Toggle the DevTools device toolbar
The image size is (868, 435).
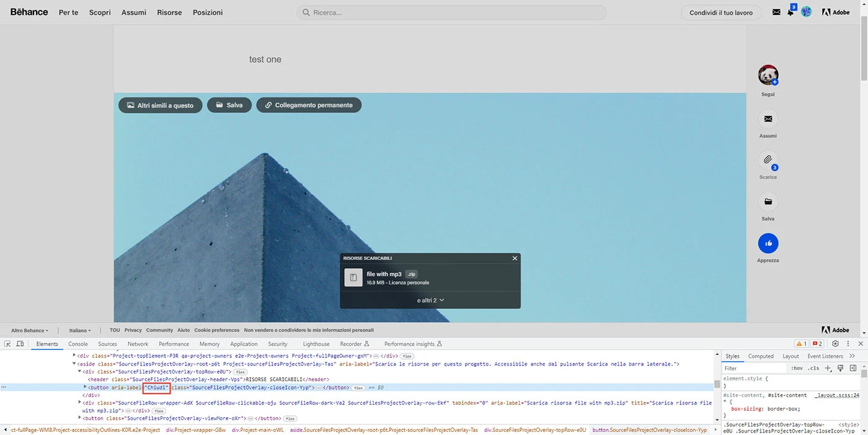point(20,344)
